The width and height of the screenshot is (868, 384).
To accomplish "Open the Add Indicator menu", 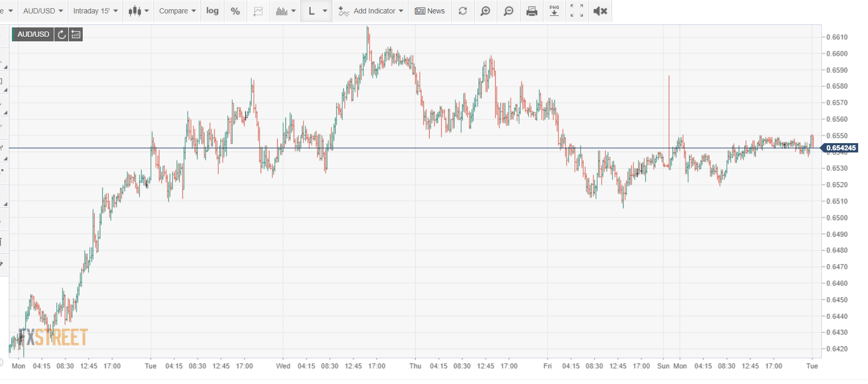I will 370,11.
